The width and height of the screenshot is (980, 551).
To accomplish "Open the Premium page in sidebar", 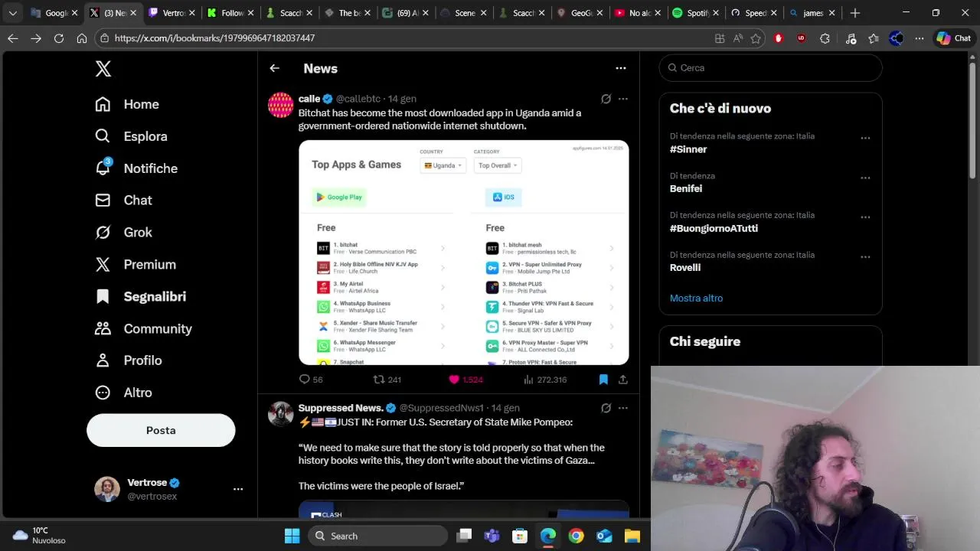I will coord(136,265).
